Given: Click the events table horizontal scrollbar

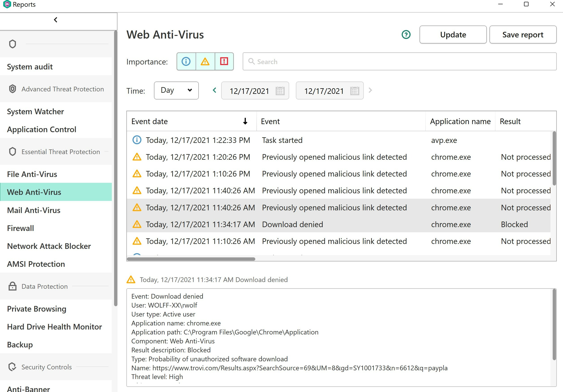Looking at the screenshot, I should click(x=191, y=259).
